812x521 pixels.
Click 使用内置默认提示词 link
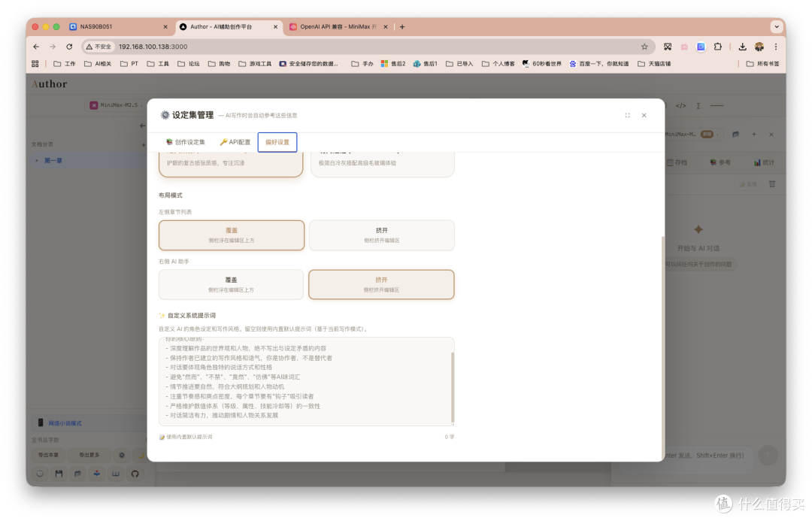(186, 437)
